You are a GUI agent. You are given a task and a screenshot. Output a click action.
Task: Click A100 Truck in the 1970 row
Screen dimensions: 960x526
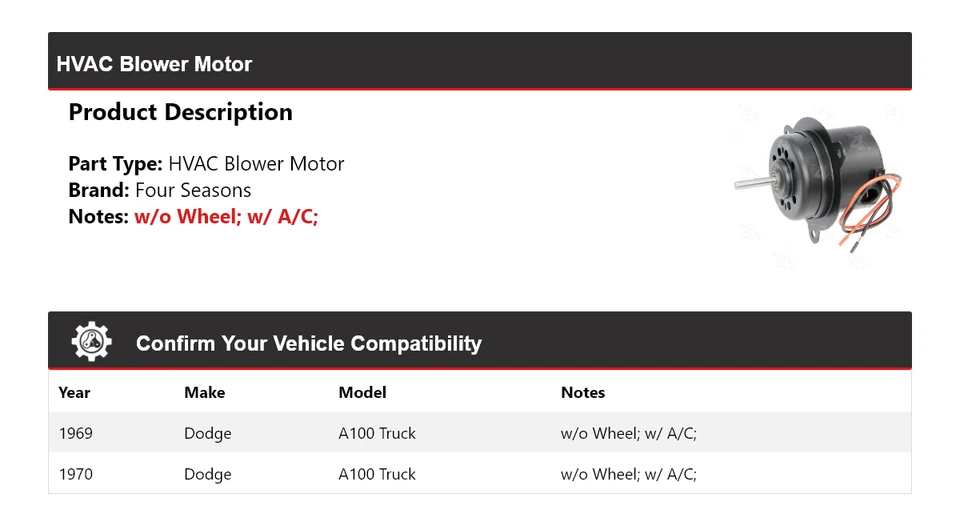pos(377,474)
